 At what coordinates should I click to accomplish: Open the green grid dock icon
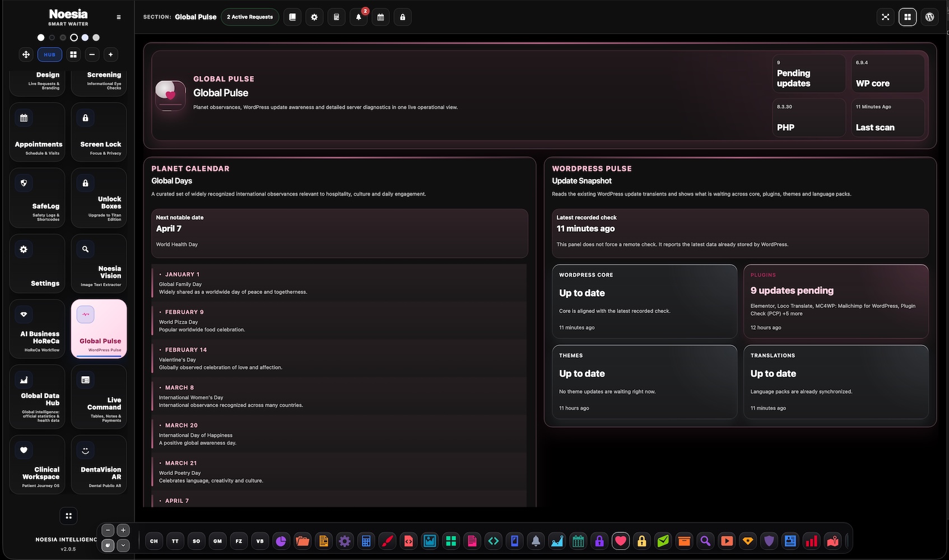451,541
